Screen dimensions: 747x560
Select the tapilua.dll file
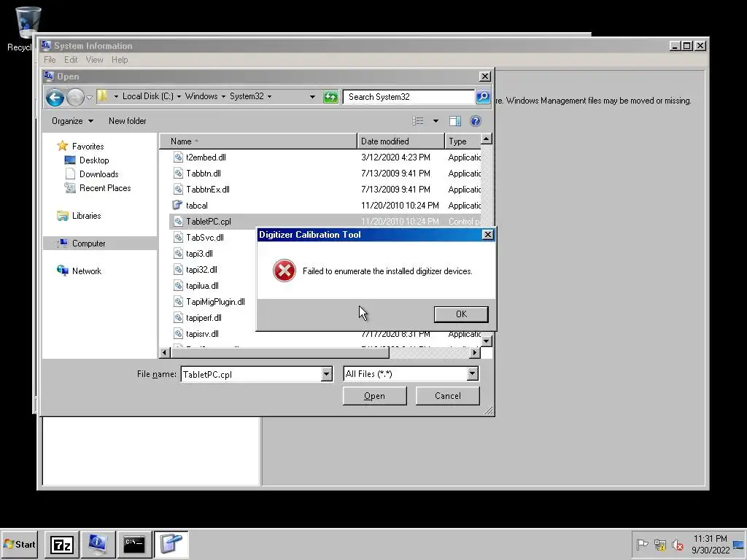202,286
